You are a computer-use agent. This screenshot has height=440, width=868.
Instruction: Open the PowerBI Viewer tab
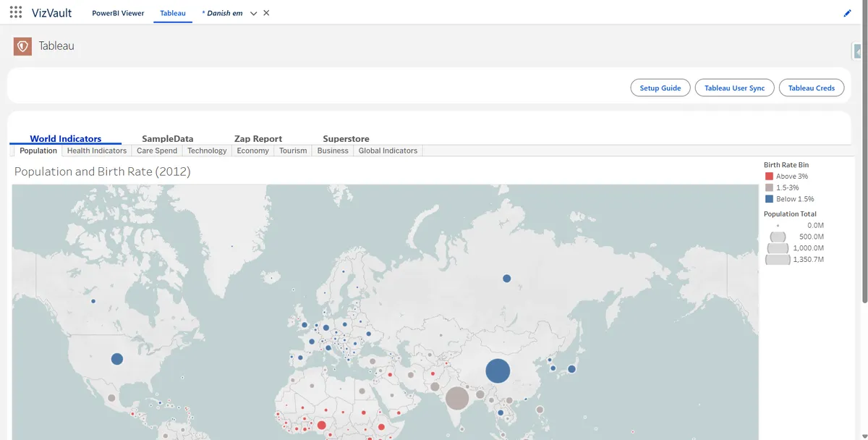pos(118,13)
